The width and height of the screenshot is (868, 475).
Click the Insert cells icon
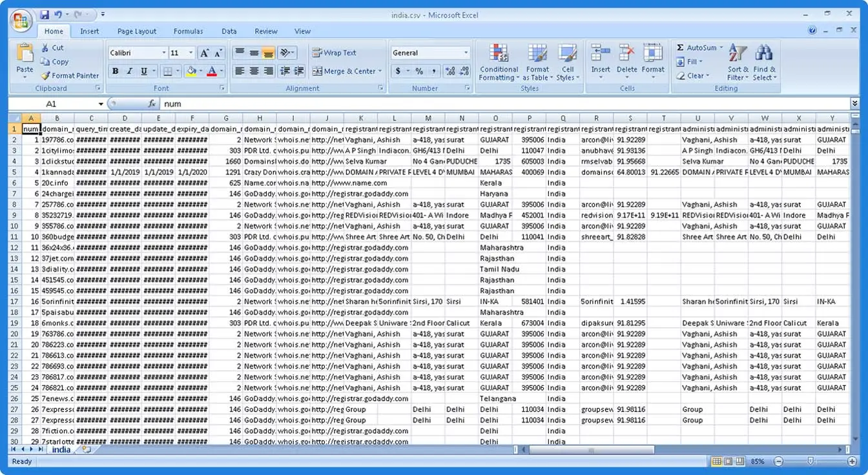click(601, 53)
